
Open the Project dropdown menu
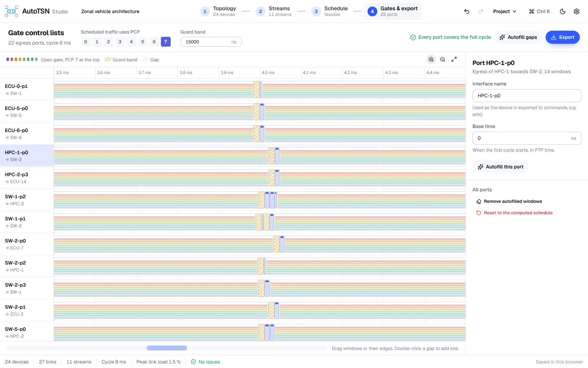pyautogui.click(x=505, y=11)
